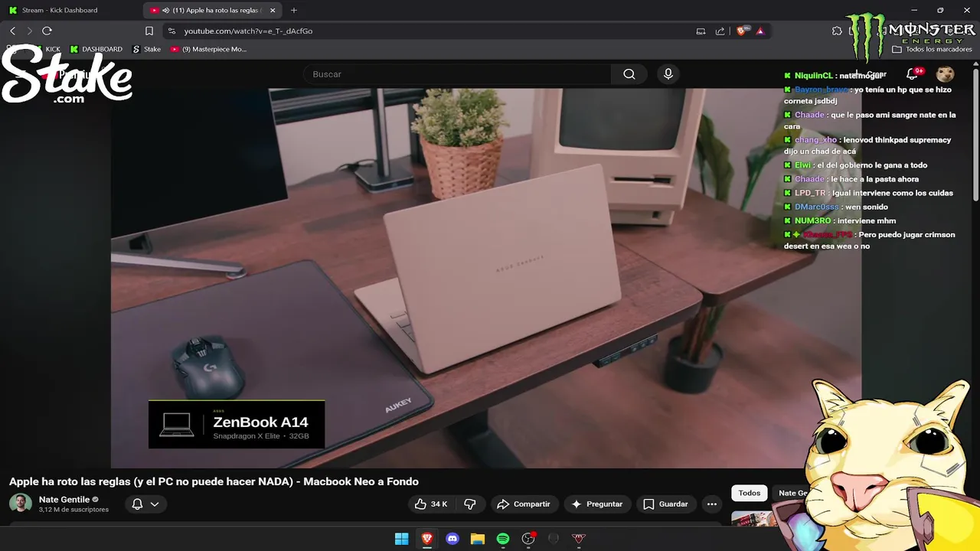The image size is (980, 551).
Task: Close the YouTube browser tab
Action: point(273,10)
